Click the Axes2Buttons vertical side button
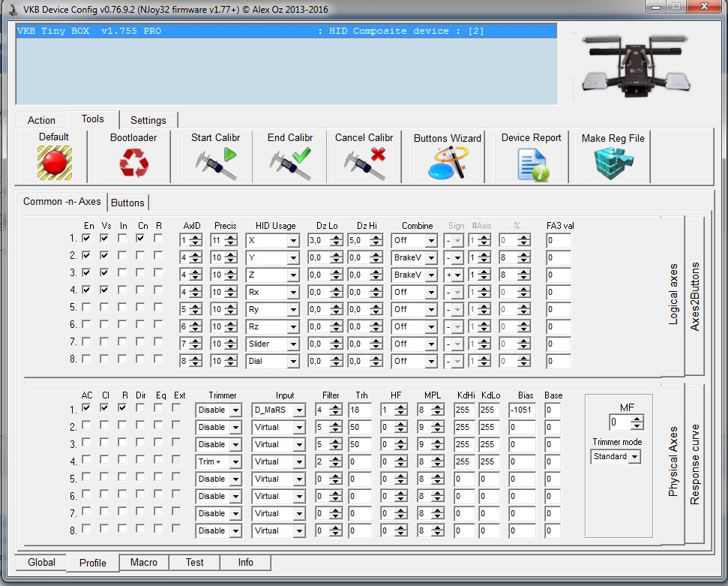This screenshot has width=728, height=586. 695,296
